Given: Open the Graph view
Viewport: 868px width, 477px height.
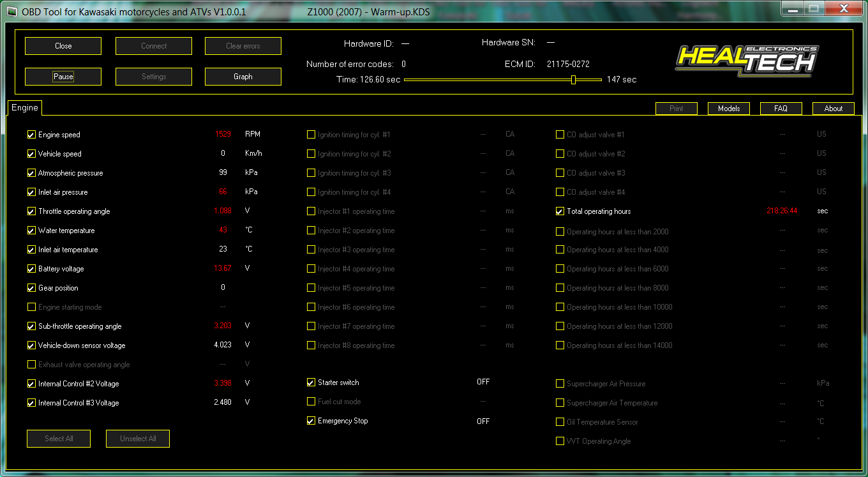Looking at the screenshot, I should coord(243,77).
